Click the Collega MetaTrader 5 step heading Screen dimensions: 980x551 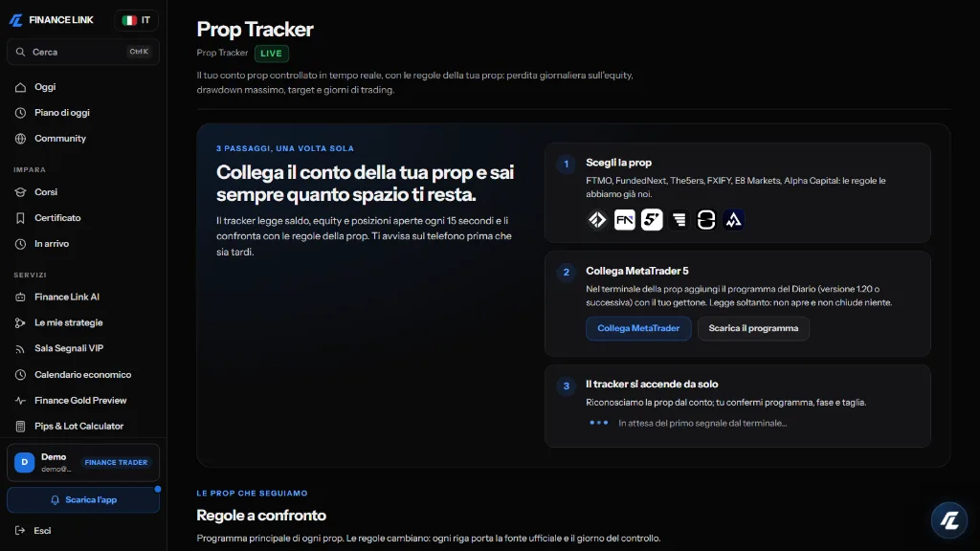636,271
